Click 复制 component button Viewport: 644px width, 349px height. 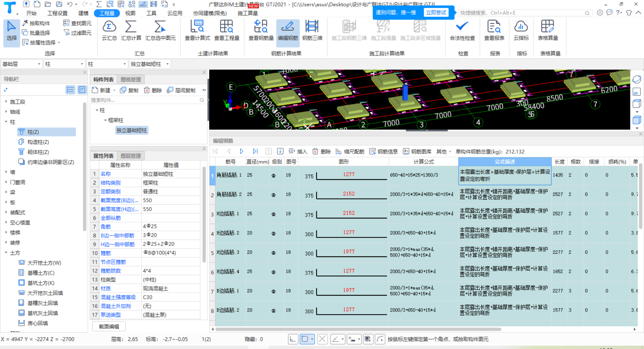click(x=129, y=90)
